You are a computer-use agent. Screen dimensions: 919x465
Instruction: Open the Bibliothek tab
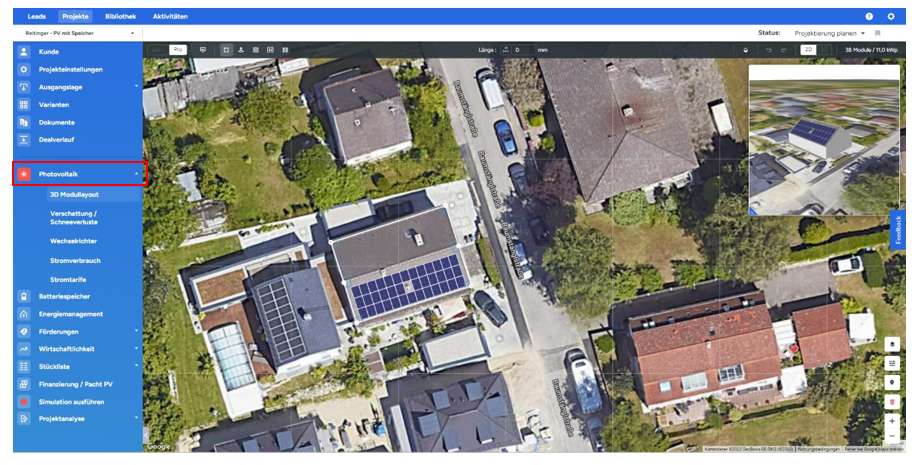(120, 16)
